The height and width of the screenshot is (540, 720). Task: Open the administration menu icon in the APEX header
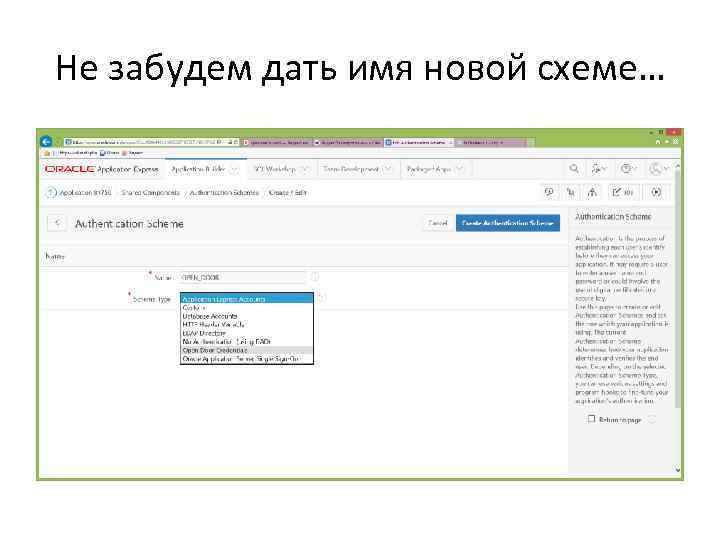coord(598,169)
